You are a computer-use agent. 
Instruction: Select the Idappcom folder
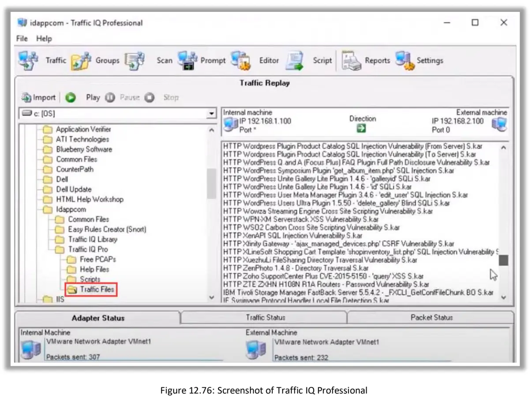point(71,209)
